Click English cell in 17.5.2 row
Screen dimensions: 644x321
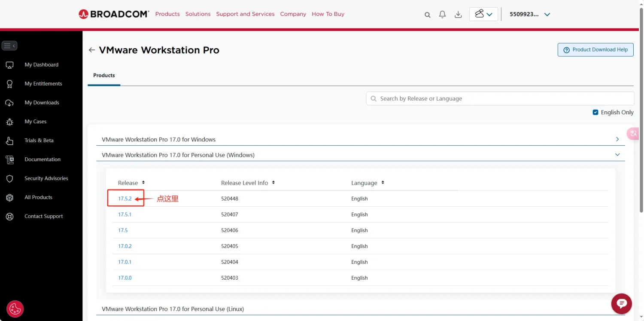(359, 199)
